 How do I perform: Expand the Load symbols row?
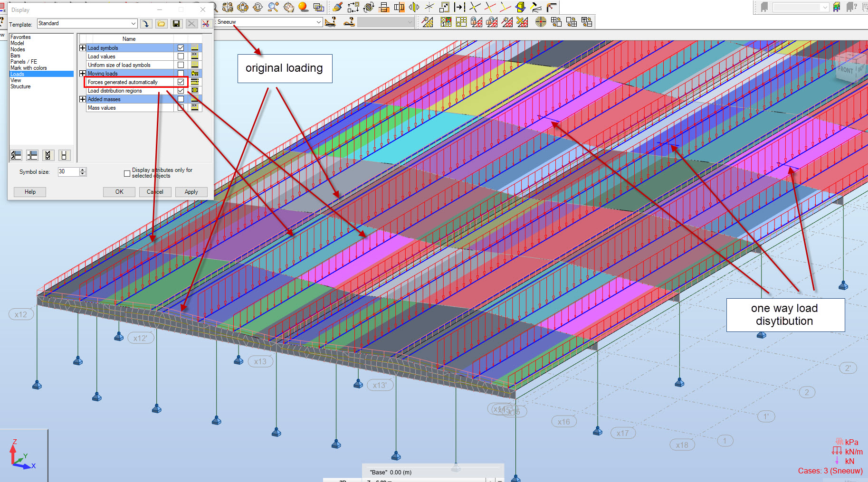83,47
